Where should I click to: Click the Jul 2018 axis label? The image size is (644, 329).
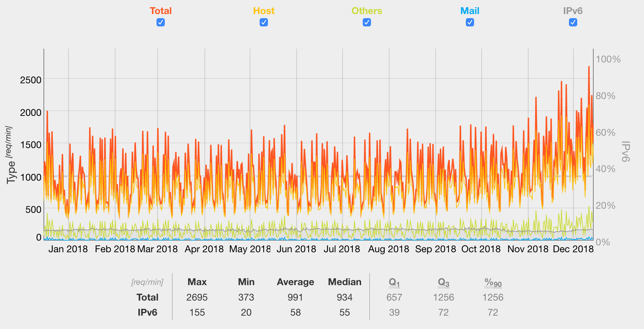click(x=342, y=249)
